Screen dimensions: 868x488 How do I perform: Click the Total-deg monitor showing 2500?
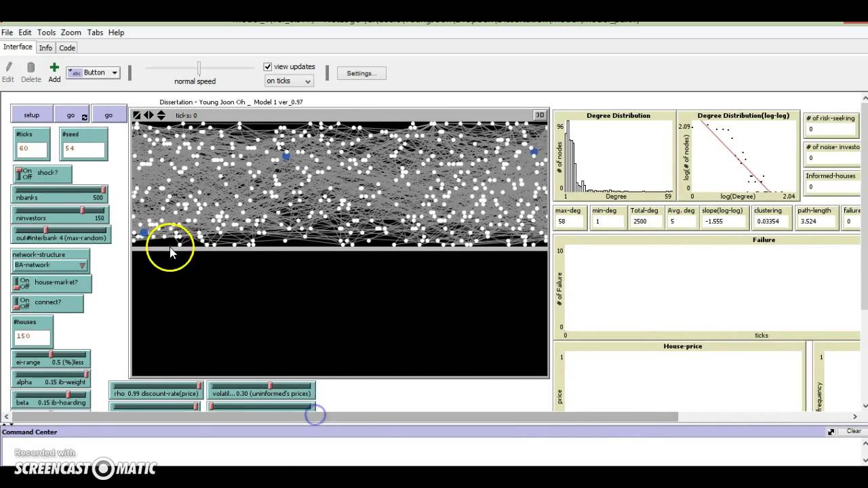pyautogui.click(x=645, y=218)
